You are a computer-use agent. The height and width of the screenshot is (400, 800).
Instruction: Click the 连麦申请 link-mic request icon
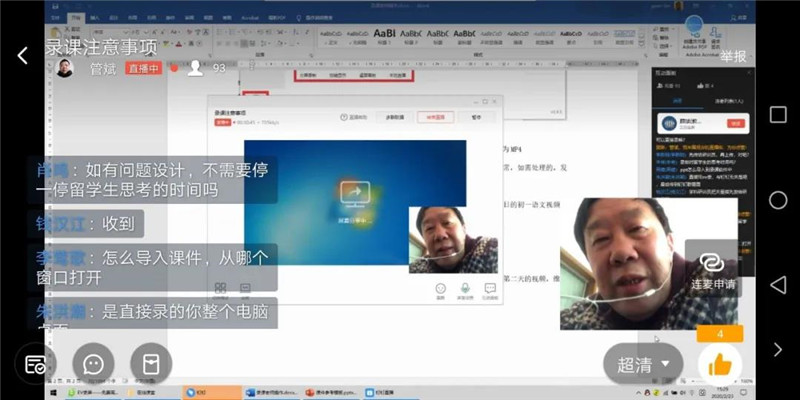click(x=712, y=267)
